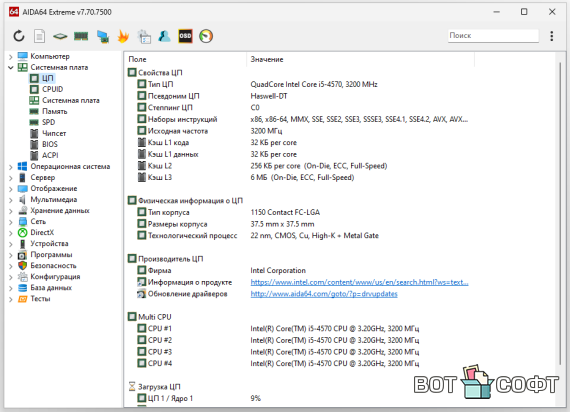Open the sensor gauge panel icon
The width and height of the screenshot is (570, 412).
(x=206, y=36)
